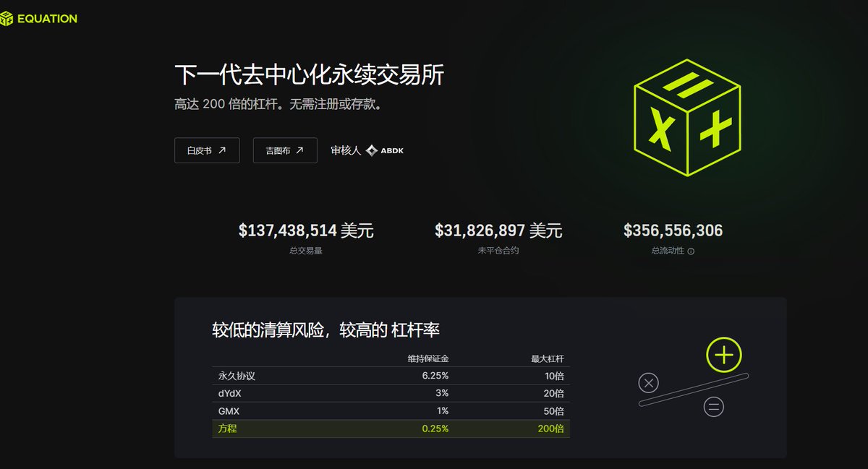Click the 审核人 label
Image resolution: width=868 pixels, height=469 pixels.
(345, 150)
